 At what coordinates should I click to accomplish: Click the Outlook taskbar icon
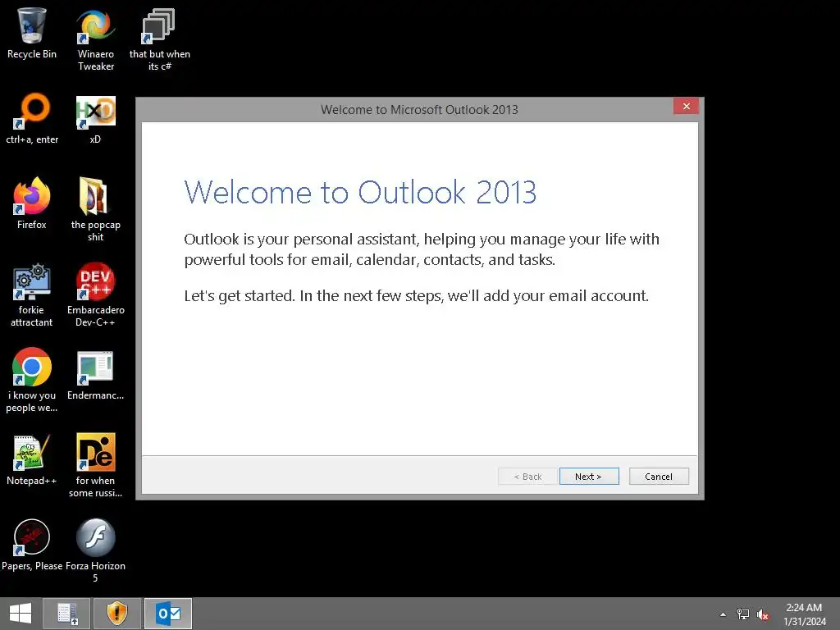(168, 614)
